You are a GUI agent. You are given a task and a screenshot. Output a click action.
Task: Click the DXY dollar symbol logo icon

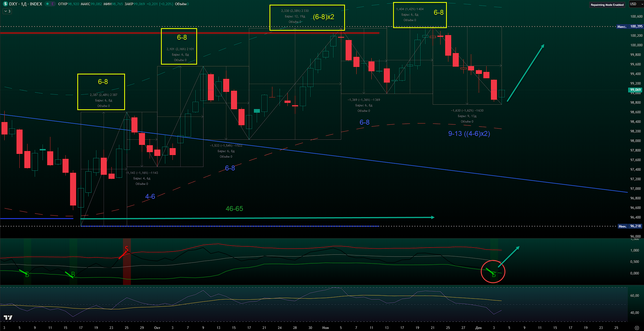(x=5, y=4)
